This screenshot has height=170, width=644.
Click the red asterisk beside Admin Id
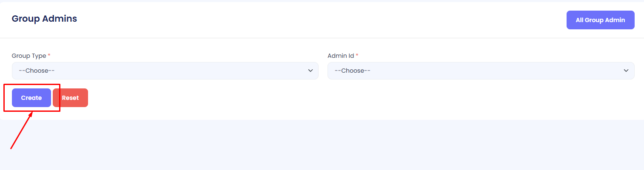(x=357, y=56)
